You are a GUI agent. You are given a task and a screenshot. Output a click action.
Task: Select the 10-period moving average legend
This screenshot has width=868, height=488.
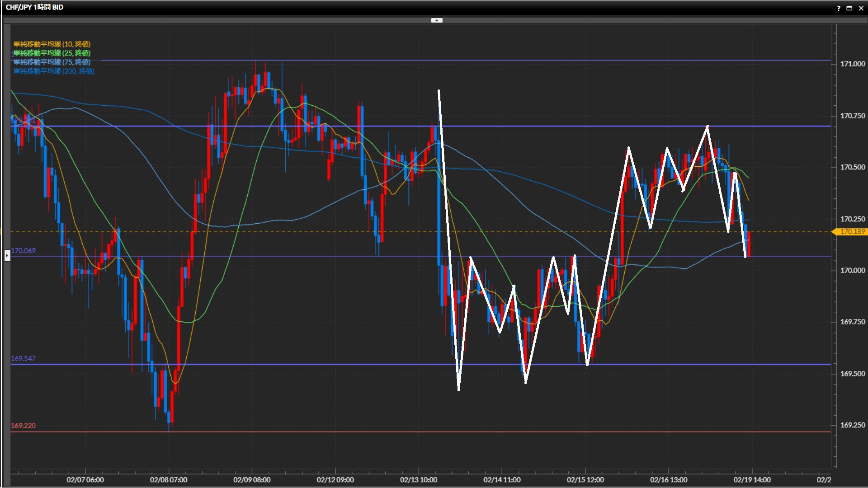[x=52, y=44]
